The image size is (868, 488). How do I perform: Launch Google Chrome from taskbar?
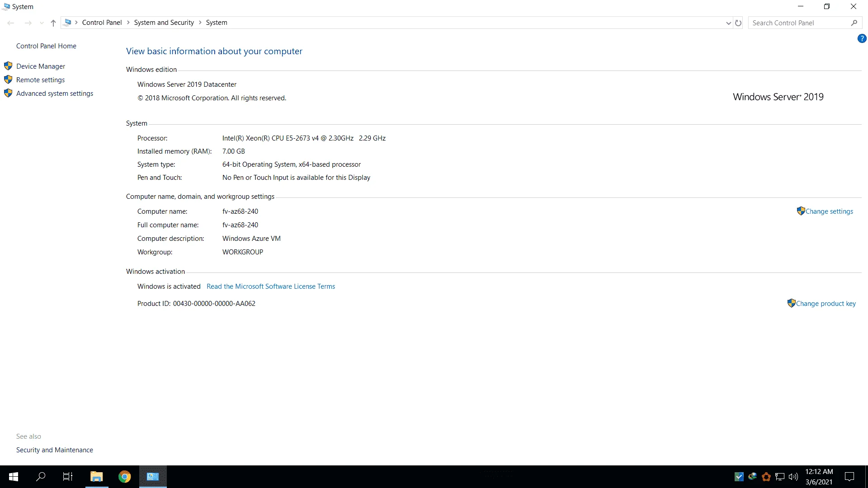click(x=125, y=477)
